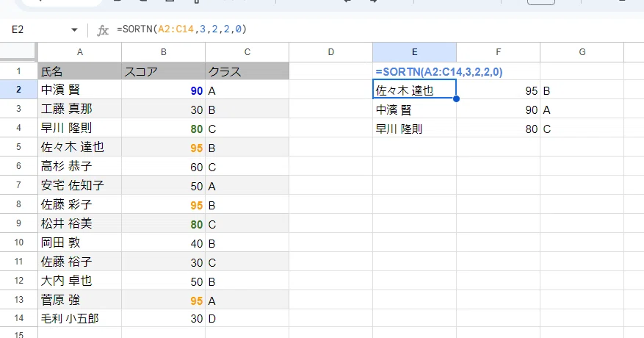
Task: Click into the formula bar SORTN formula
Action: click(x=181, y=29)
